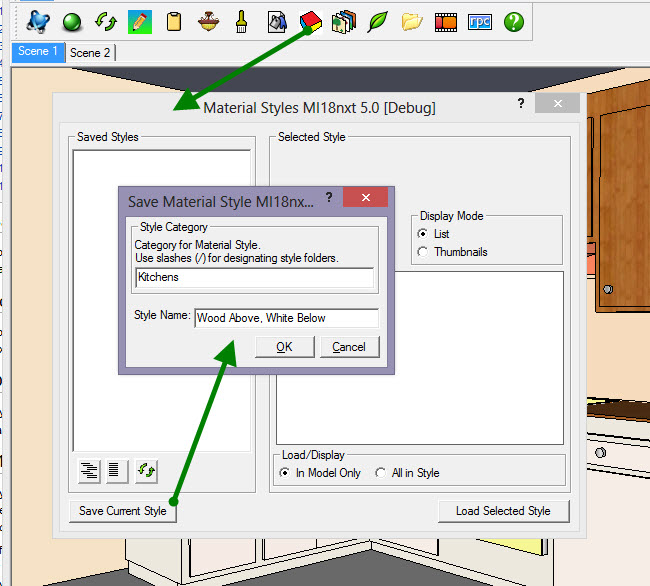Viewport: 650px width, 586px height.
Task: Click the green sphere render icon
Action: click(72, 20)
